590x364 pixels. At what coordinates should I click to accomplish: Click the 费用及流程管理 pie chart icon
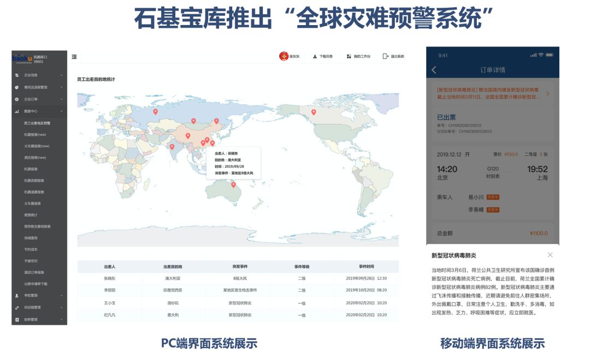[16, 87]
